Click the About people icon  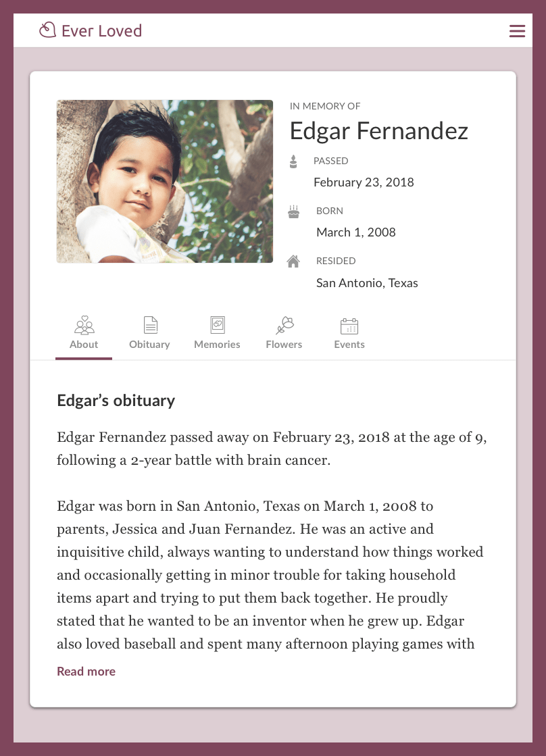click(84, 326)
